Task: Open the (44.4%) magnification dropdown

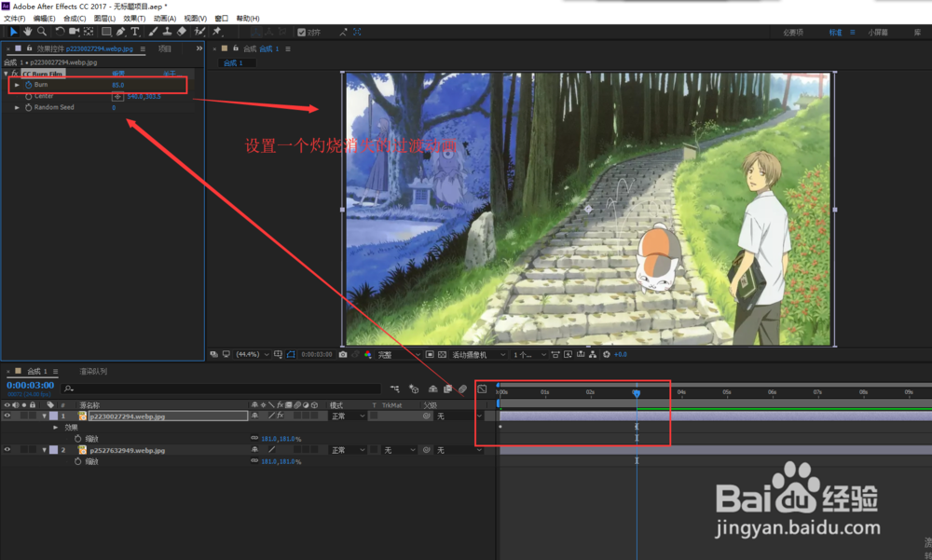Action: pyautogui.click(x=252, y=354)
